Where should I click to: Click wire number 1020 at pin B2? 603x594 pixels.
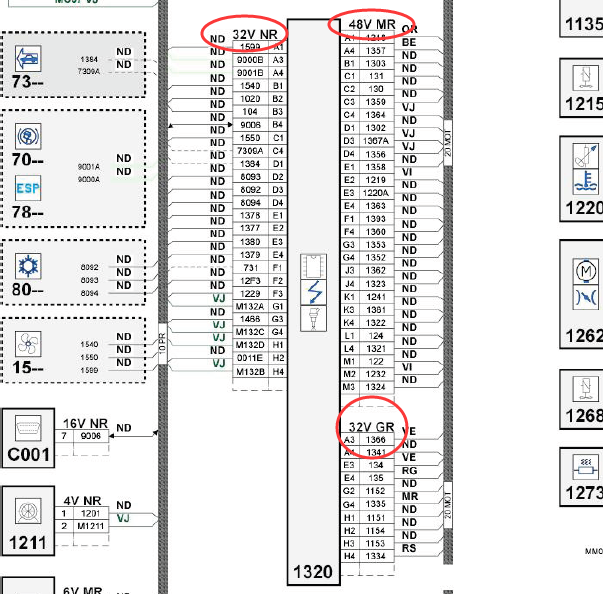250,99
